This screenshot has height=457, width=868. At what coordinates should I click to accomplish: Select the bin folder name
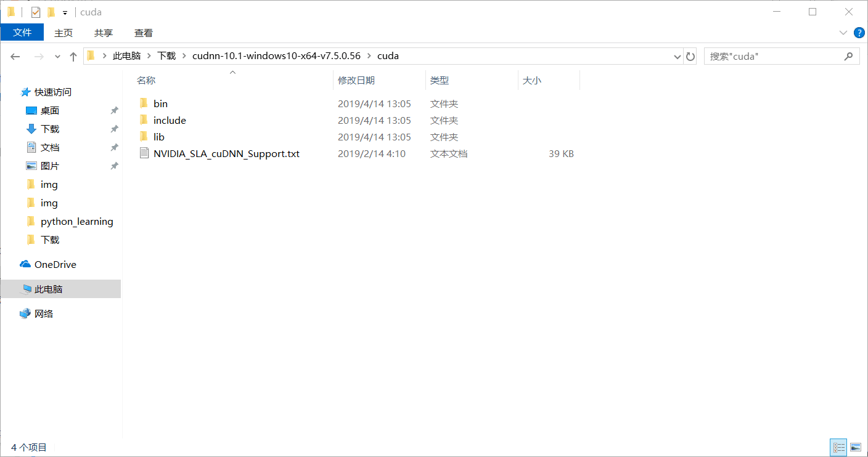coord(160,103)
